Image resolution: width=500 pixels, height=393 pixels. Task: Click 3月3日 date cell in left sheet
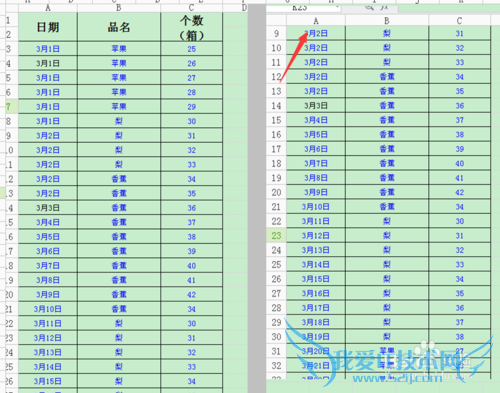[48, 208]
